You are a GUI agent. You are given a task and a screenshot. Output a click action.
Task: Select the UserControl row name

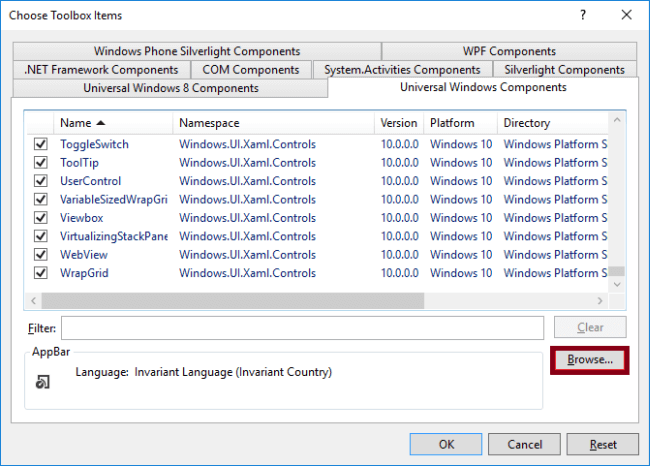click(90, 181)
